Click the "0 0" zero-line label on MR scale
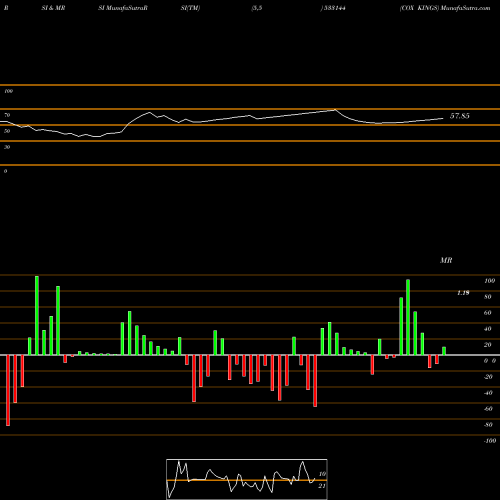Viewport: 500px width, 500px height. tap(490, 361)
